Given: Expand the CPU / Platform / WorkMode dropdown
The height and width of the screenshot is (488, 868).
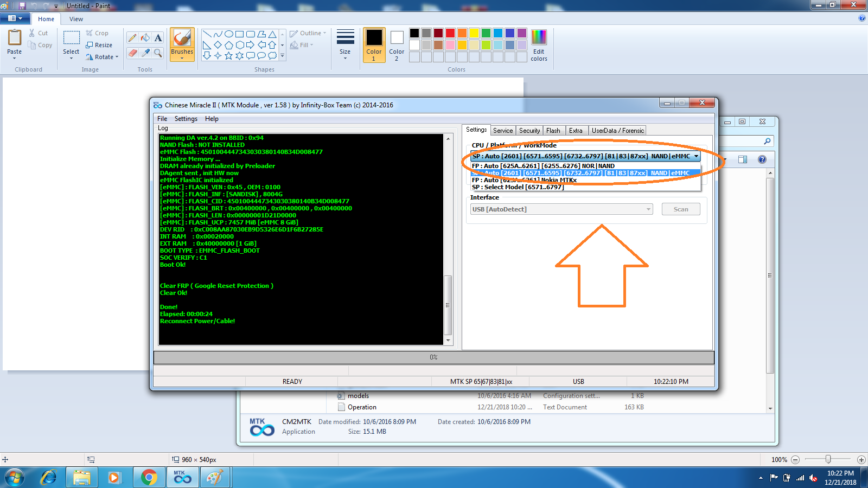Looking at the screenshot, I should [x=696, y=156].
